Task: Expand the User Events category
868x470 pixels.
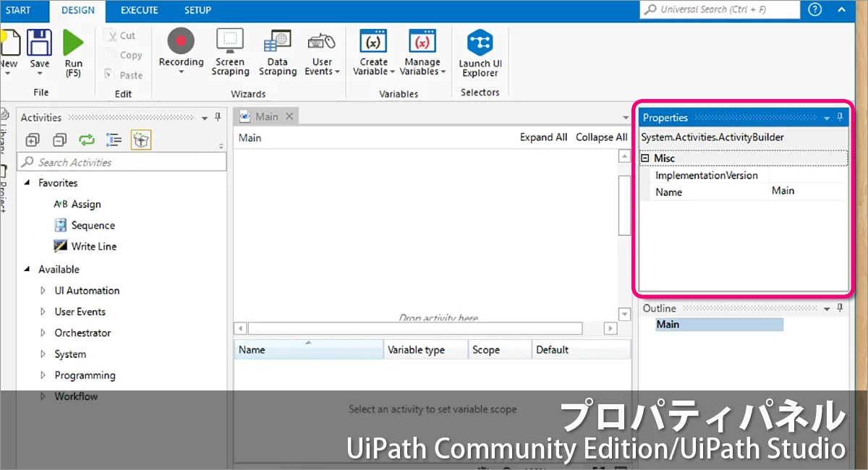Action: [43, 312]
